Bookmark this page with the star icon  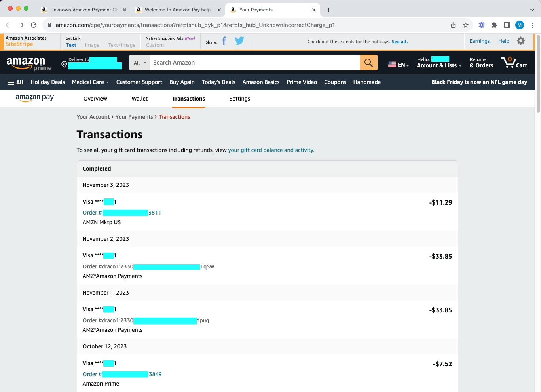[x=466, y=25]
